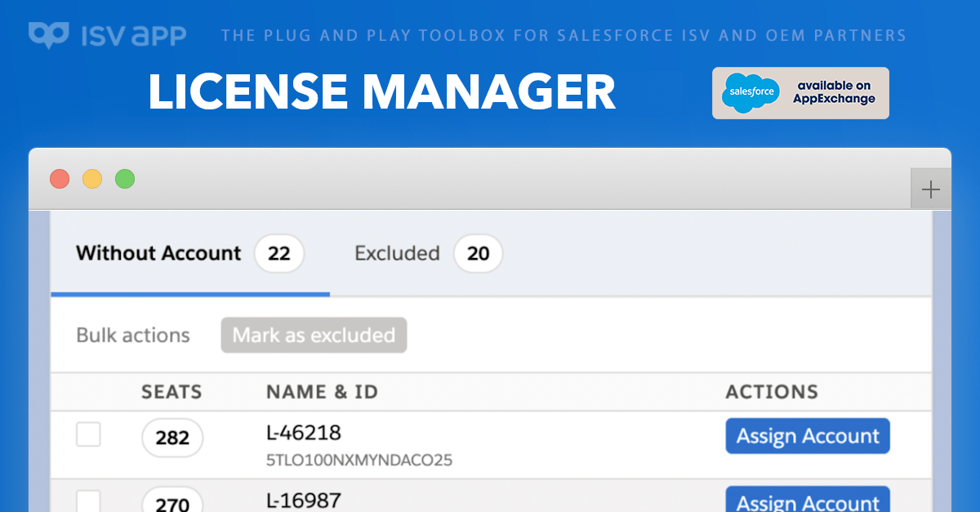Open the Salesforce AppExchange badge
This screenshot has height=512, width=980.
coord(800,93)
